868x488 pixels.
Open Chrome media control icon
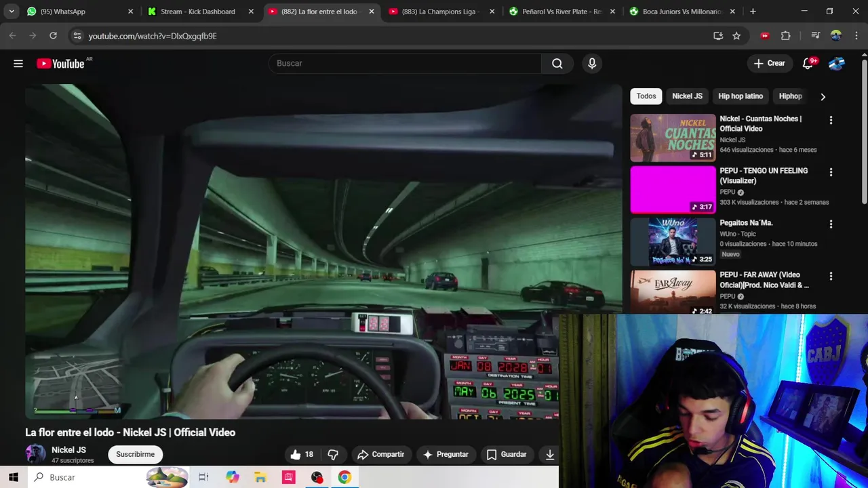click(816, 36)
